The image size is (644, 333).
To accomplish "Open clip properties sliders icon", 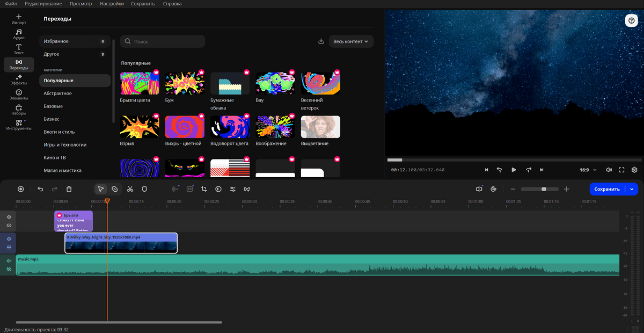I will click(233, 189).
